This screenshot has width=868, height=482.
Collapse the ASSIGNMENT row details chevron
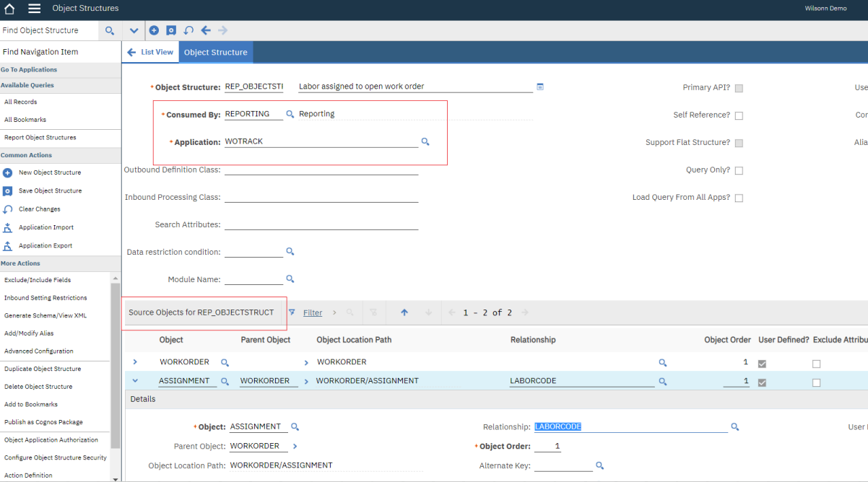[x=135, y=380]
